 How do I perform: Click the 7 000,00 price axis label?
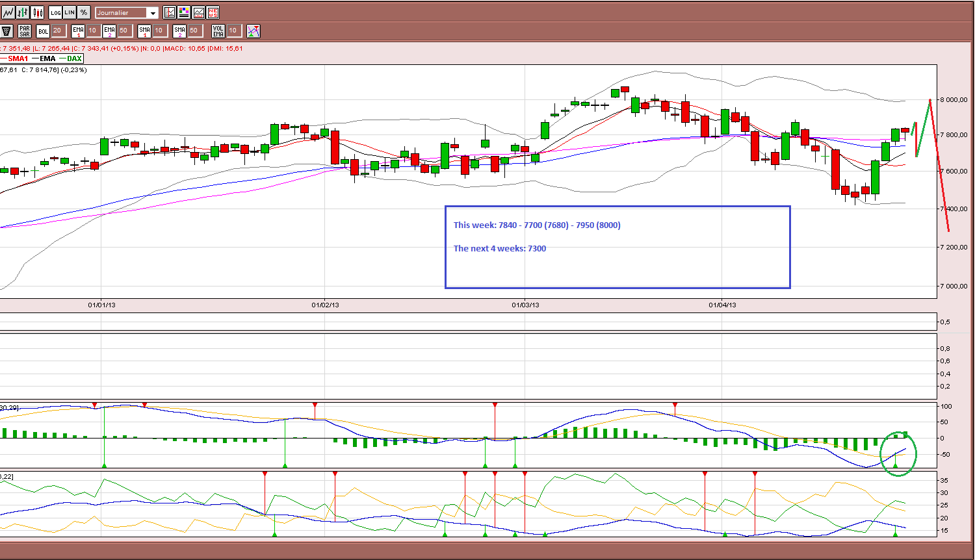pyautogui.click(x=954, y=286)
